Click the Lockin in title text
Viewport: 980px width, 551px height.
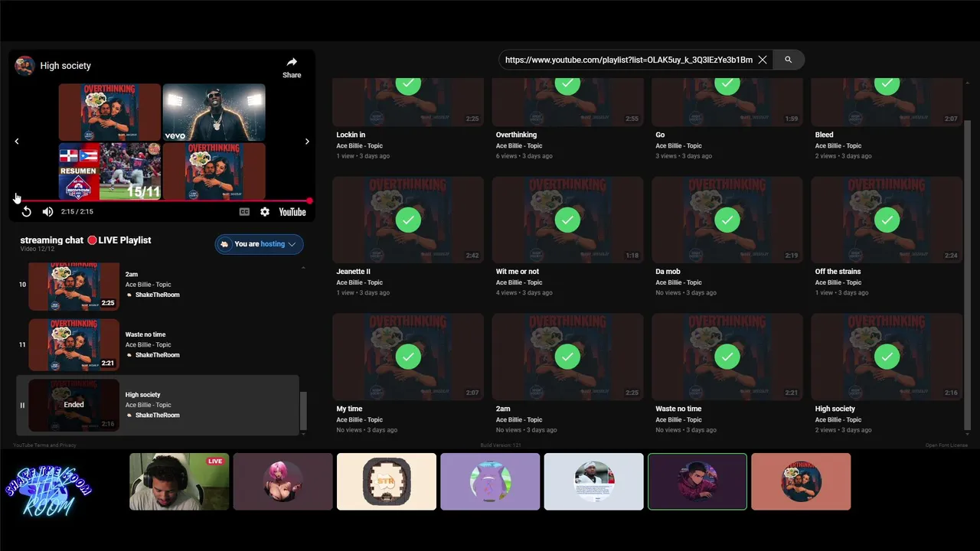click(x=351, y=135)
